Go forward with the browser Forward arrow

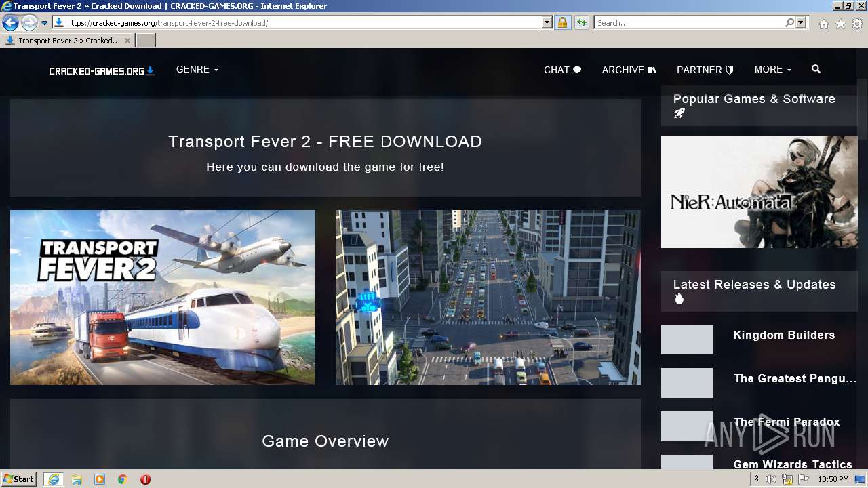click(x=29, y=23)
